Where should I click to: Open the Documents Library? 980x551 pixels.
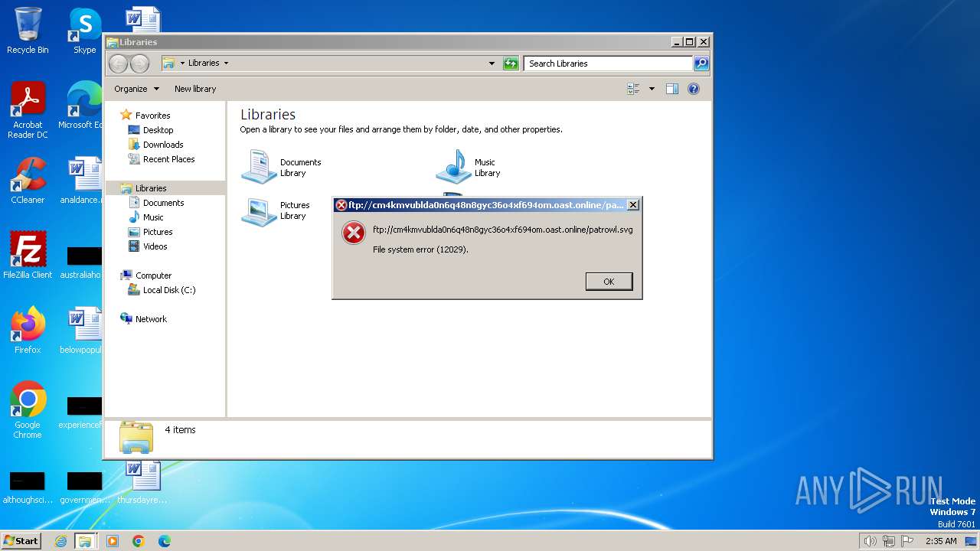[281, 167]
